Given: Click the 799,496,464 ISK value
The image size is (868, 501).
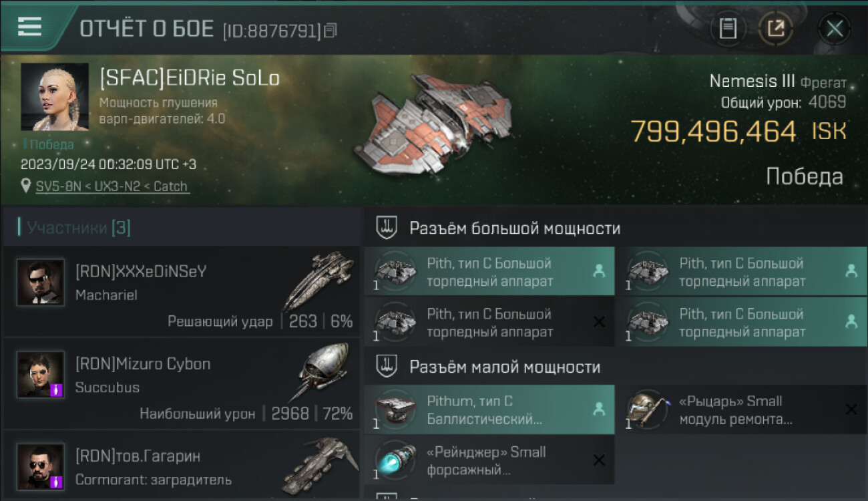Looking at the screenshot, I should click(x=738, y=132).
